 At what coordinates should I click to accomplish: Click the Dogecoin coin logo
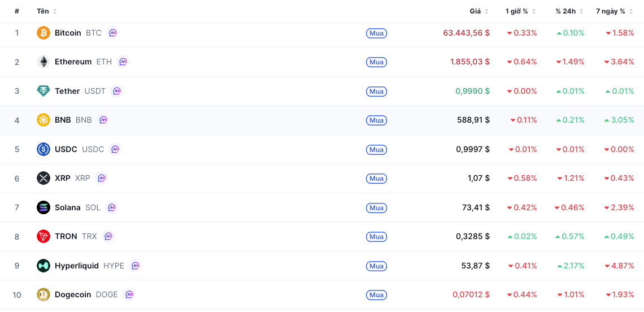coord(43,294)
